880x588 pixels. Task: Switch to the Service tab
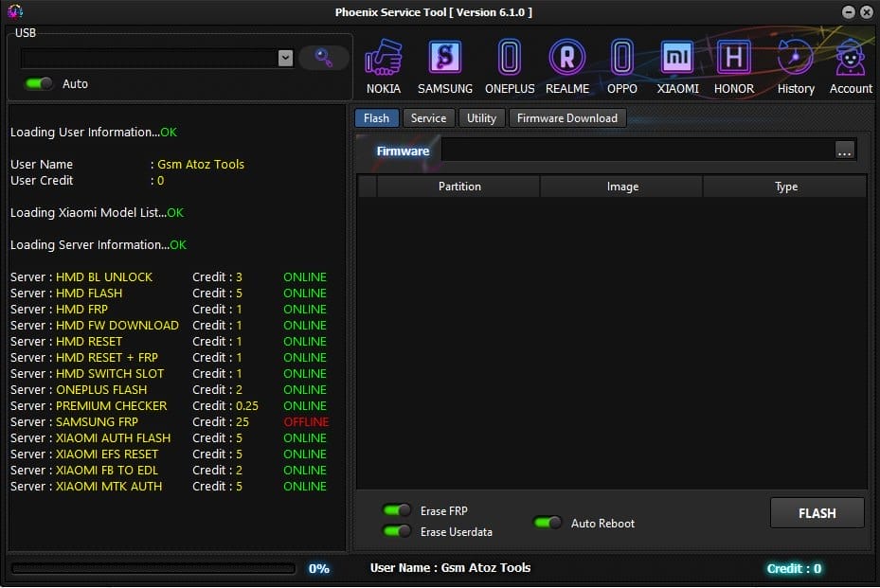[428, 117]
